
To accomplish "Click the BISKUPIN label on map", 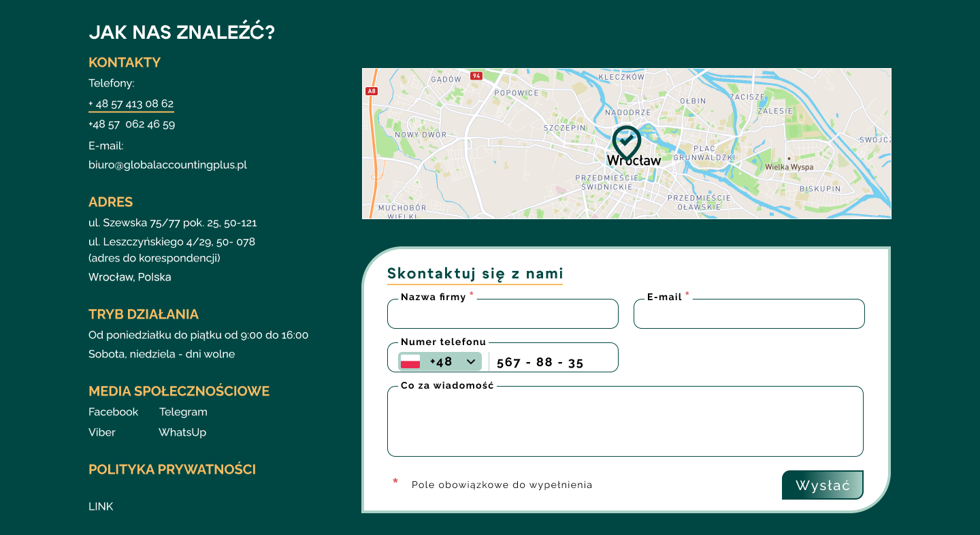I will point(820,189).
